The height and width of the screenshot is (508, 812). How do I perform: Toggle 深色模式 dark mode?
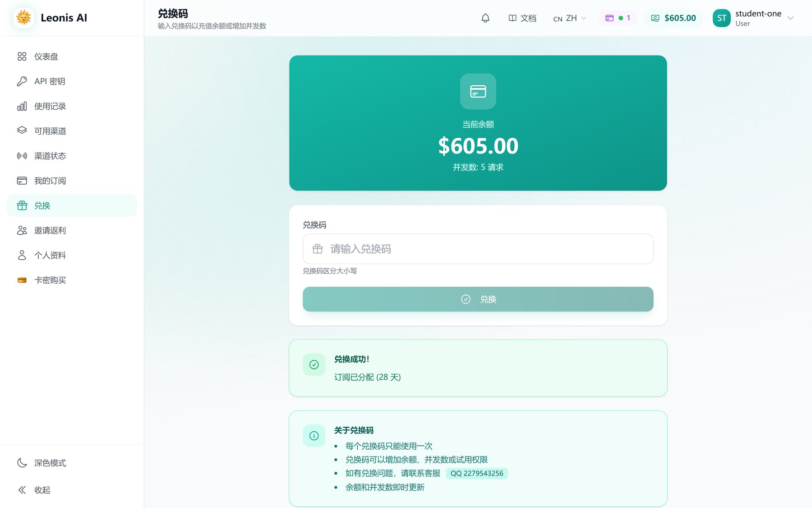click(x=72, y=463)
